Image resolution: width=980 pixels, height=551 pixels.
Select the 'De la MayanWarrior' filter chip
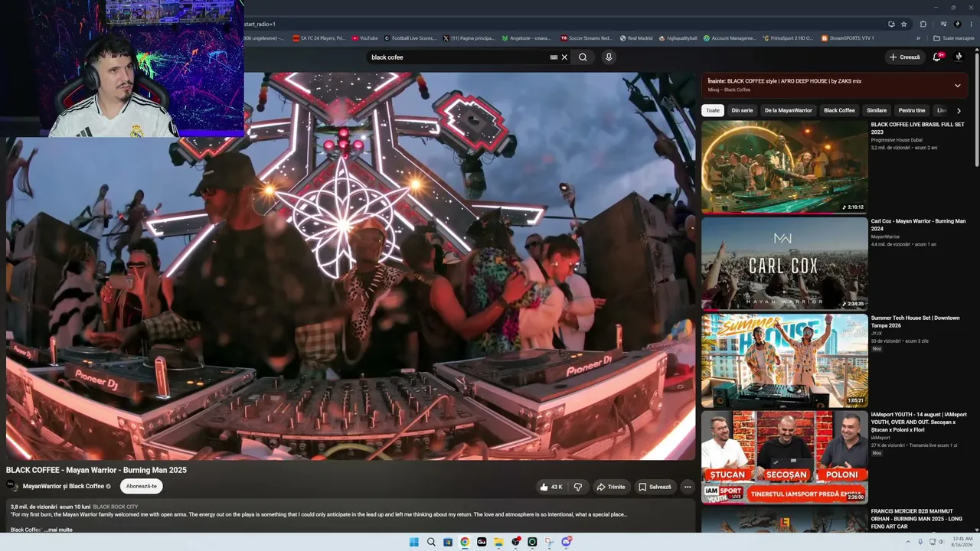click(789, 110)
